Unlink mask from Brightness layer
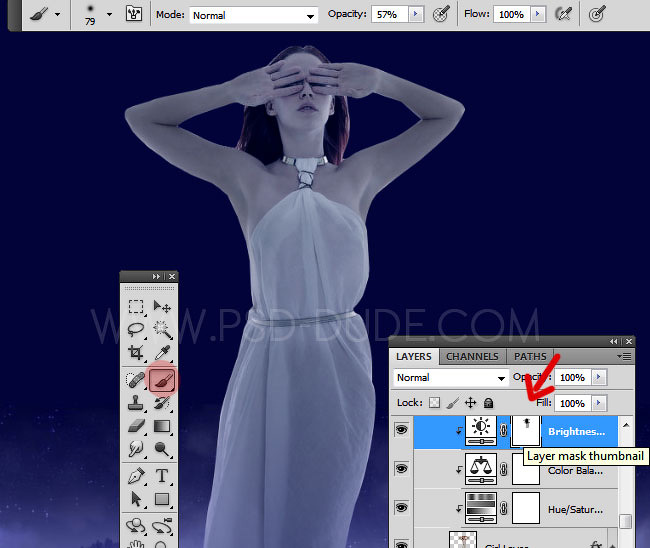650x548 pixels. point(504,431)
